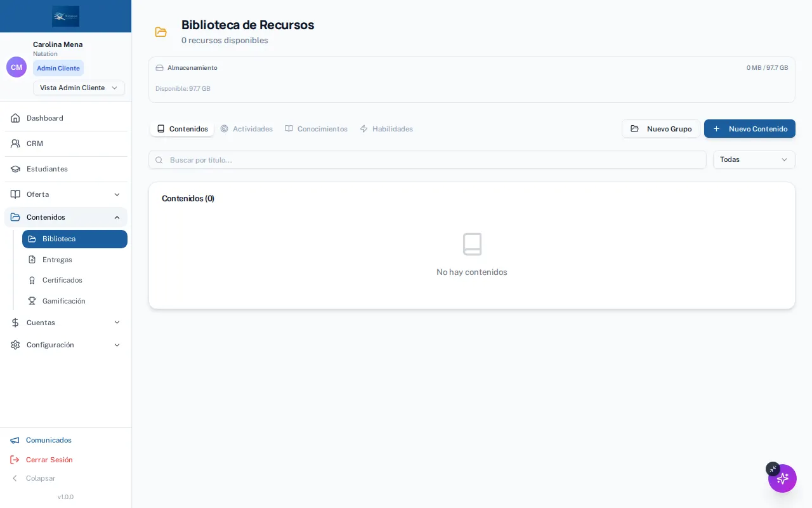
Task: Switch to the Actividades tab
Action: (x=246, y=129)
